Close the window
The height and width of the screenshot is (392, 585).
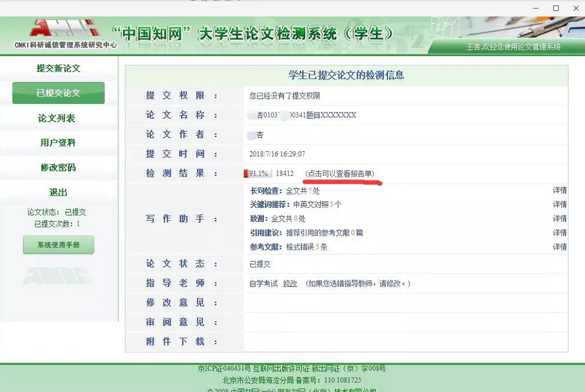coord(576,8)
